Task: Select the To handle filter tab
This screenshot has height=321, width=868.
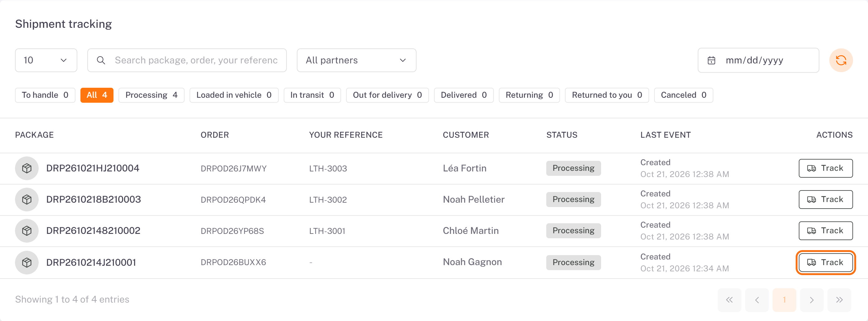Action: coord(45,95)
